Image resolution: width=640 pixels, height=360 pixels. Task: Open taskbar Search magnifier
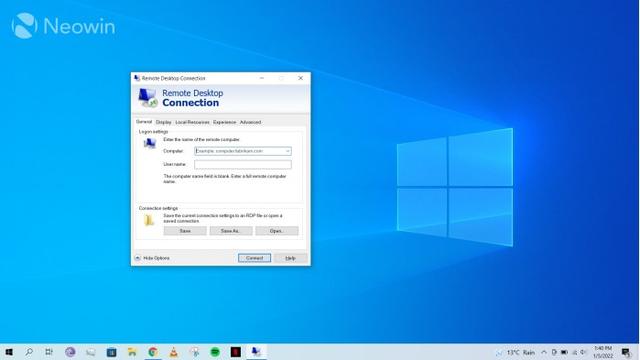click(29, 352)
